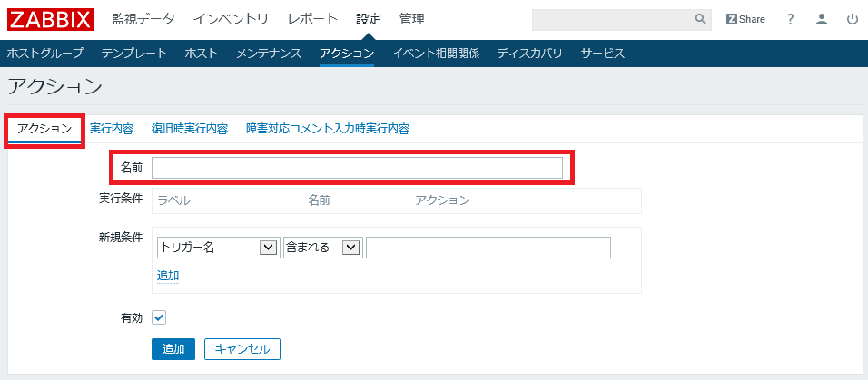This screenshot has height=380, width=868.
Task: Open the トリガー名 condition type dropdown
Action: pos(218,248)
